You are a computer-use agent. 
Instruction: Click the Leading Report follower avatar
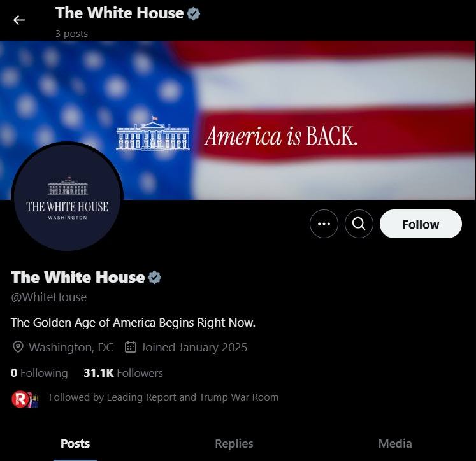pyautogui.click(x=20, y=399)
